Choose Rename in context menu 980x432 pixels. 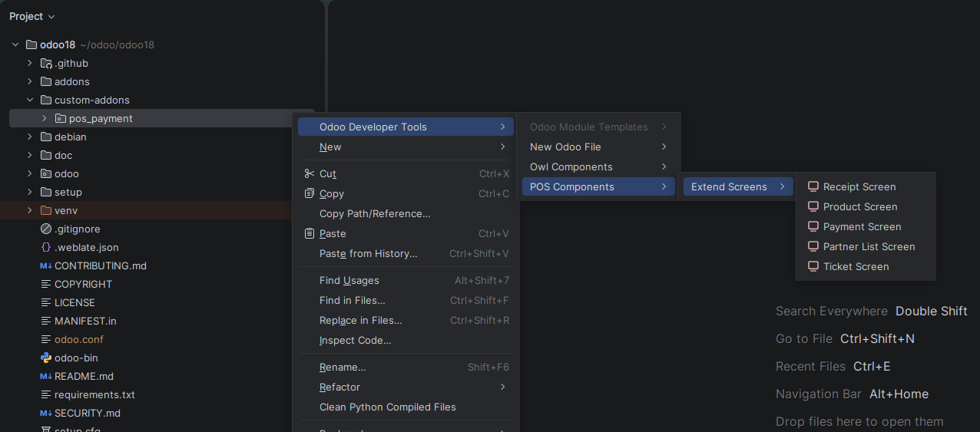tap(406, 367)
